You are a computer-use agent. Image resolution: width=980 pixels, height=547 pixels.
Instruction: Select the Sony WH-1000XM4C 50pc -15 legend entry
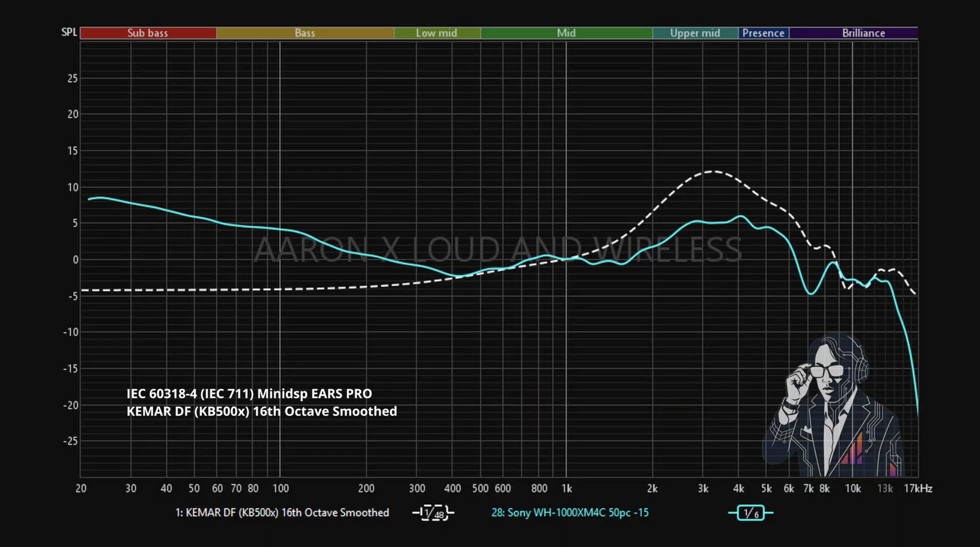click(570, 512)
